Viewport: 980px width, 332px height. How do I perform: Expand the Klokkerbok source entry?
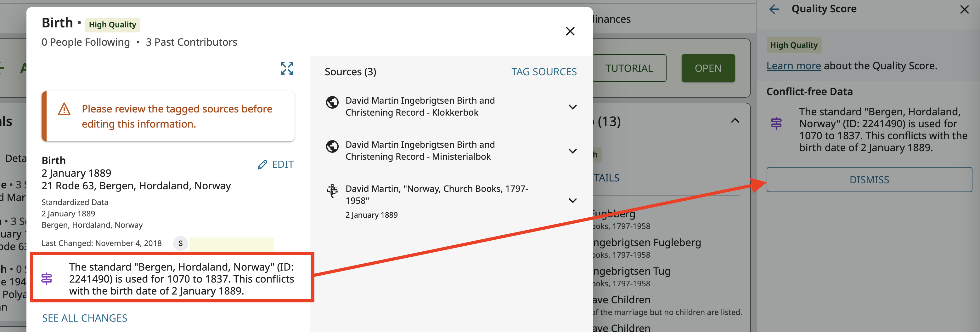[572, 107]
